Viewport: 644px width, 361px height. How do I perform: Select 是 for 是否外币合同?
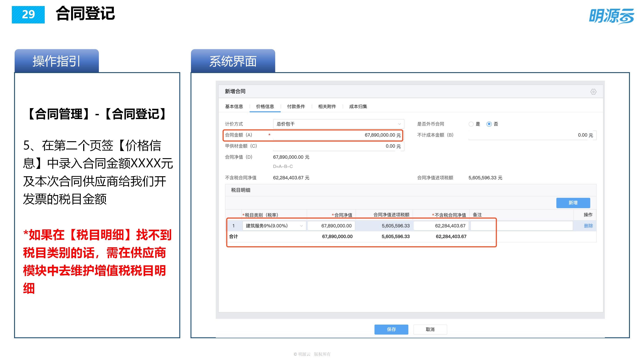[x=471, y=124]
